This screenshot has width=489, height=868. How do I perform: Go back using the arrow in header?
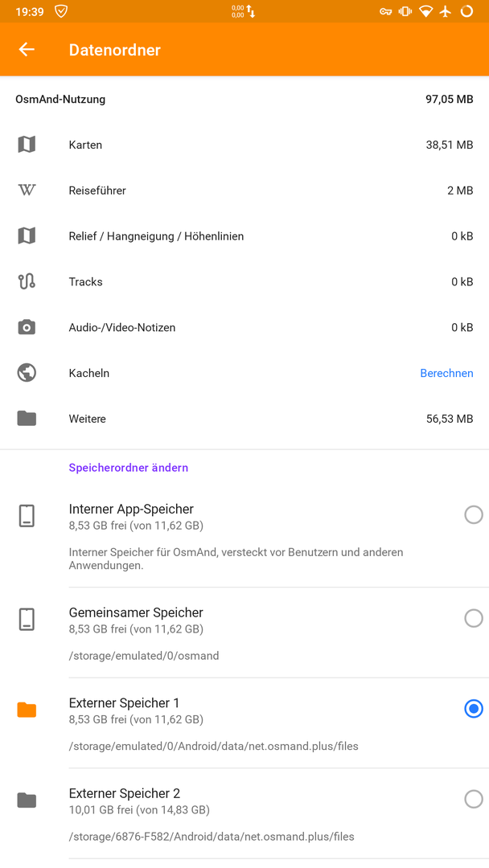click(x=27, y=49)
